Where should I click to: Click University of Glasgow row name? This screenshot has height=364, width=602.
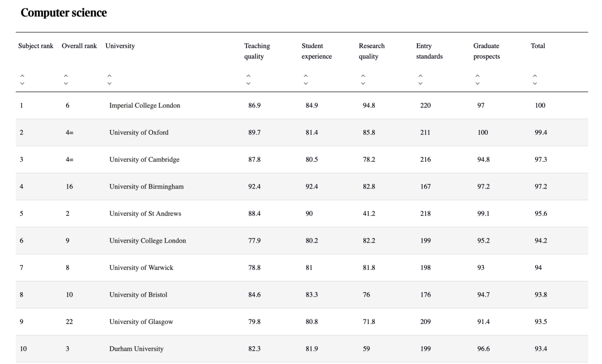pyautogui.click(x=141, y=322)
